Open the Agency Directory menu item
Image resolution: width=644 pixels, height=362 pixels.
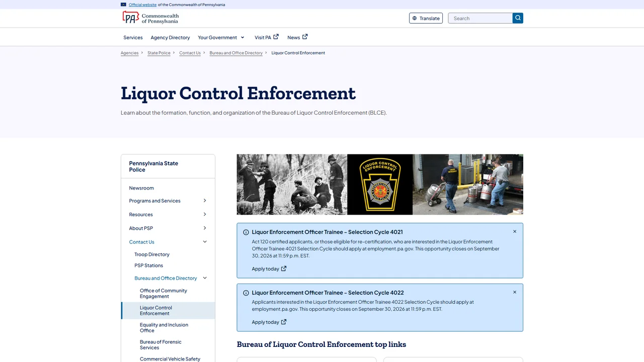170,37
